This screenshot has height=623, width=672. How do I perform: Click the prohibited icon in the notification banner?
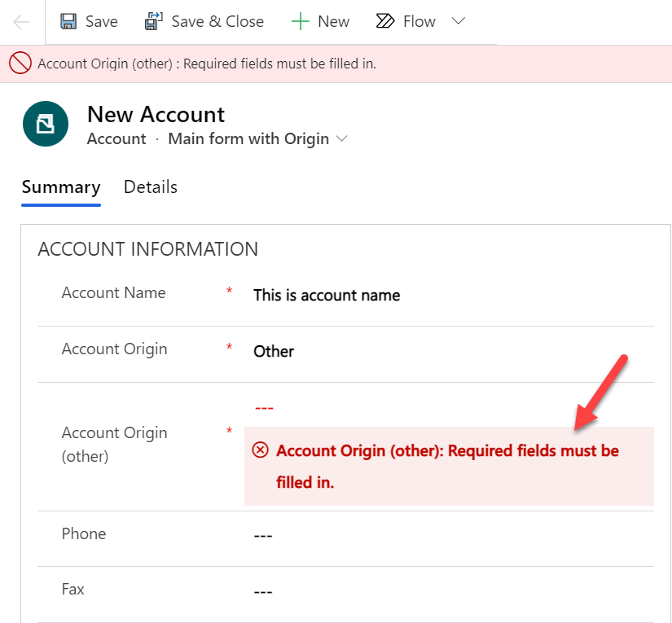pos(20,64)
